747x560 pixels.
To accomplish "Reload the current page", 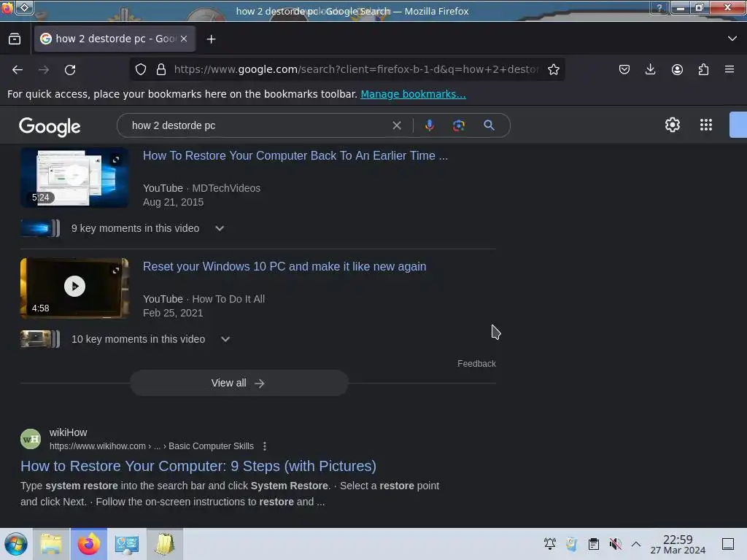I will [70, 70].
